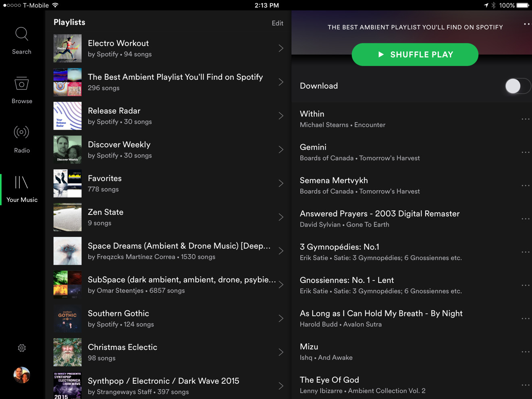Open more options for song Within
The height and width of the screenshot is (399, 532).
(526, 119)
